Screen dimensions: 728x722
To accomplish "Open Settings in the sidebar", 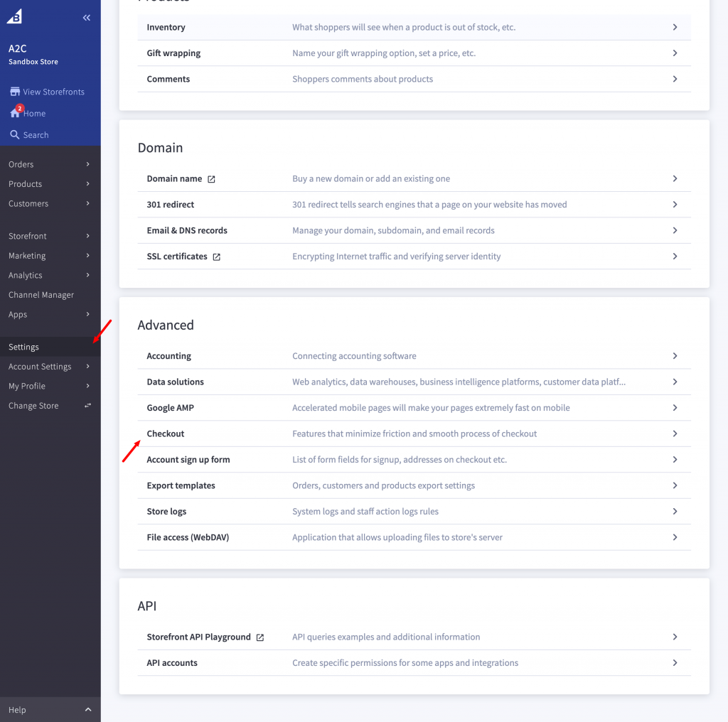I will tap(50, 347).
